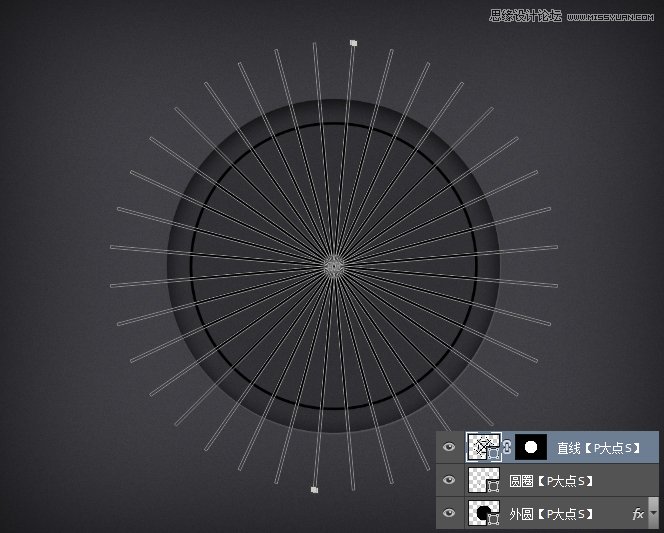The height and width of the screenshot is (533, 664).
Task: Toggle visibility of the 外圆 layer
Action: coord(449,514)
